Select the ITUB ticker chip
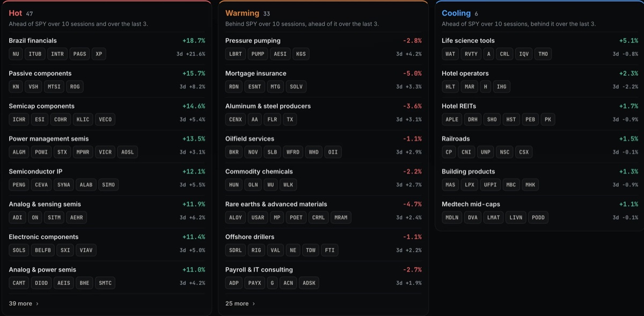The image size is (644, 316). click(x=35, y=54)
